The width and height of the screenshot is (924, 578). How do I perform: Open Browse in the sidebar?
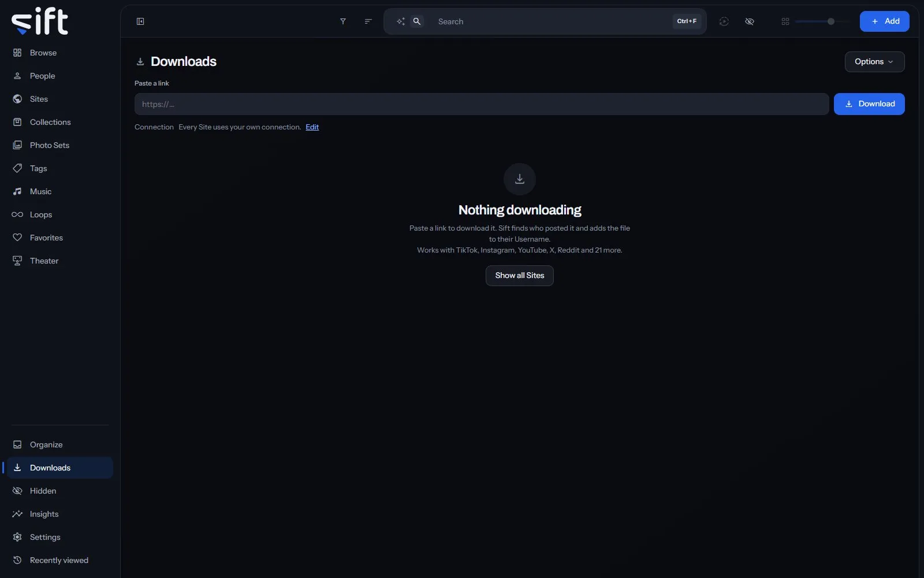[60, 53]
